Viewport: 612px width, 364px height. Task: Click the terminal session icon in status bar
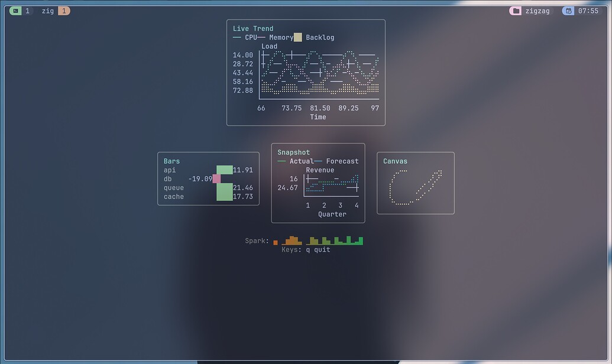coord(15,11)
